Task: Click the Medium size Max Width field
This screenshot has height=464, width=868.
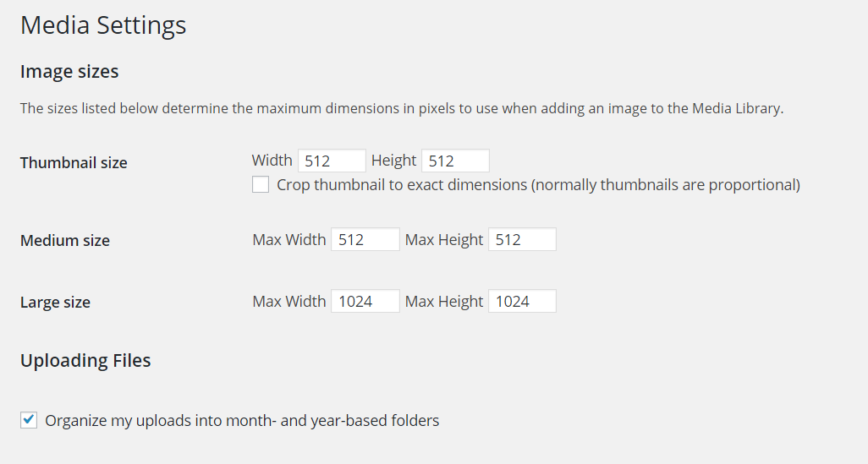Action: 365,240
